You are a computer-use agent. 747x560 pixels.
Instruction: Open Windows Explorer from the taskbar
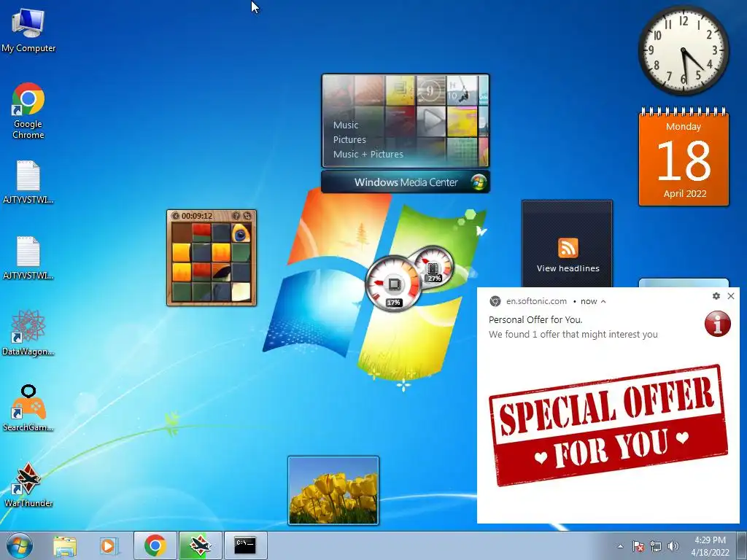(65, 545)
